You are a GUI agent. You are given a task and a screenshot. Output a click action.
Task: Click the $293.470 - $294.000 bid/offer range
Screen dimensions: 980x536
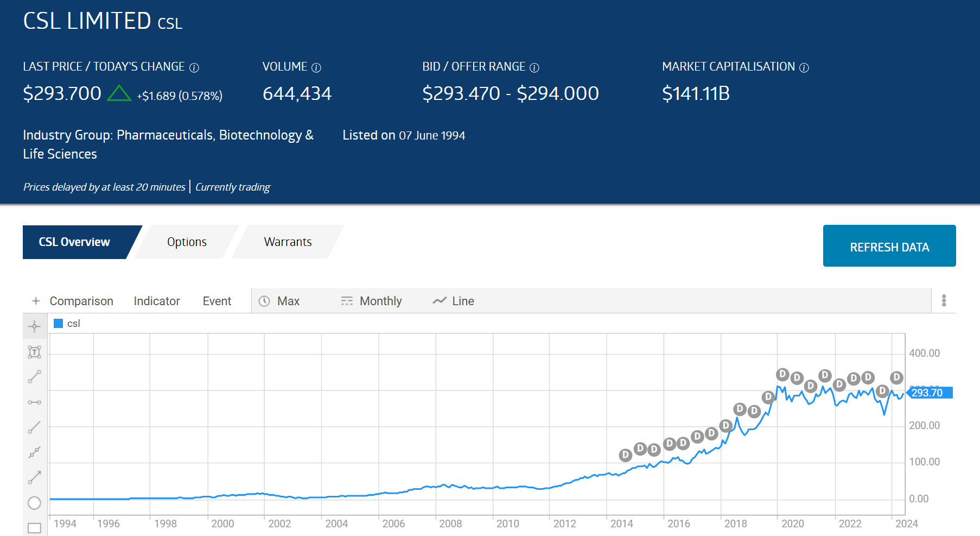click(511, 93)
